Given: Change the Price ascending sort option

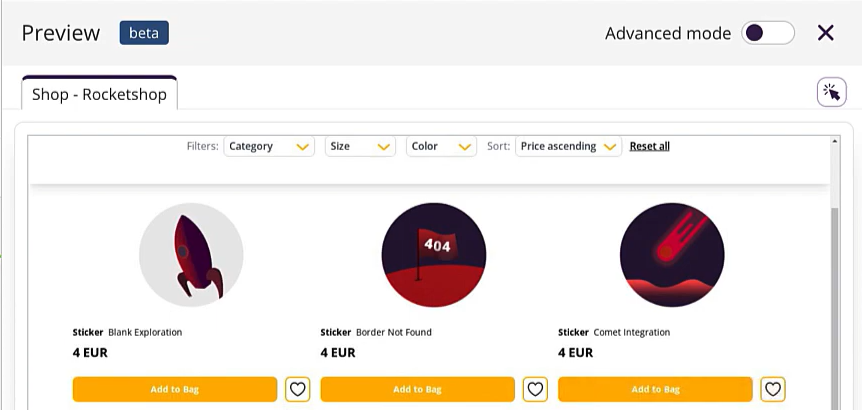Looking at the screenshot, I should point(567,146).
